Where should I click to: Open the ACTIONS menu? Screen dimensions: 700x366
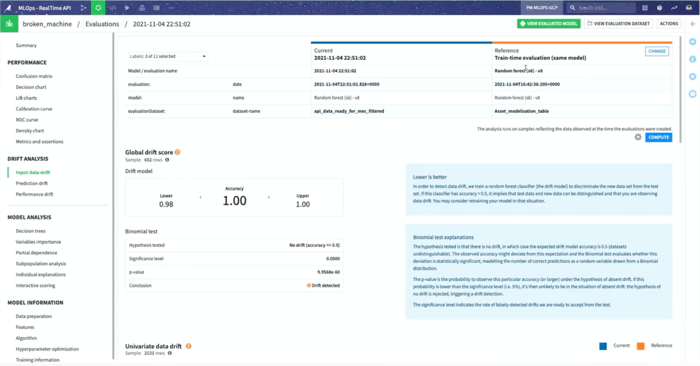pos(669,24)
